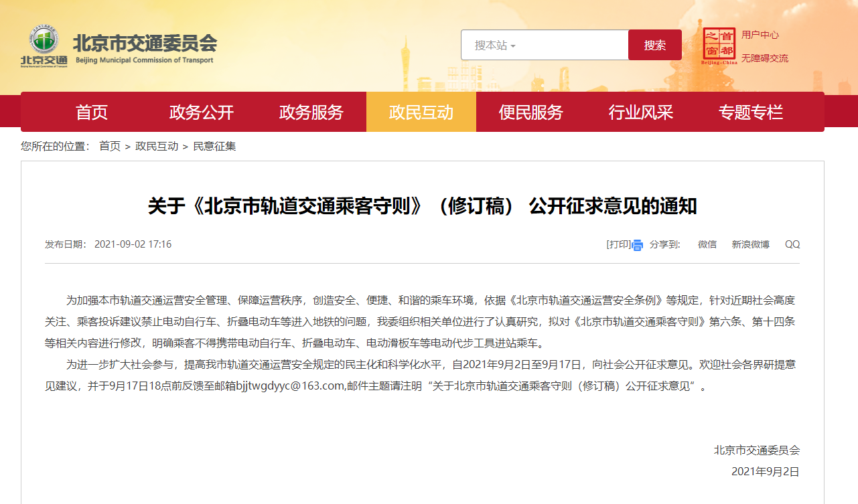858x504 pixels.
Task: Select the 政务服务 menu item
Action: click(x=310, y=112)
